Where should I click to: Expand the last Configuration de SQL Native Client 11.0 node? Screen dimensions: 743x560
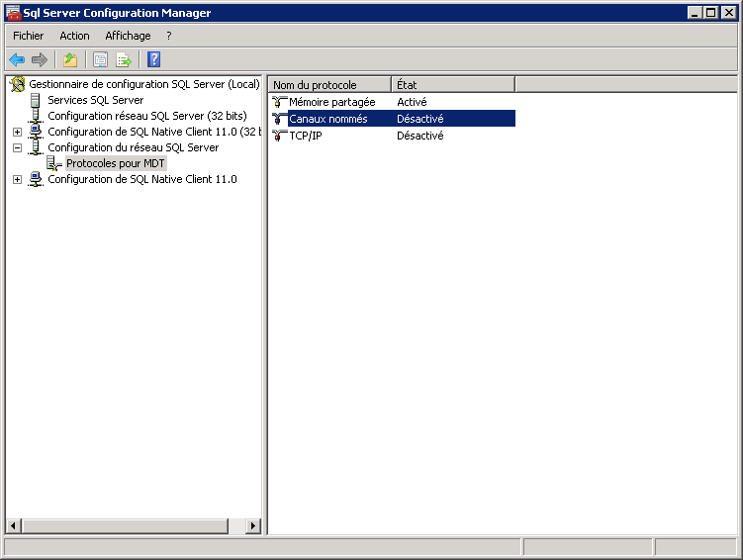17,179
